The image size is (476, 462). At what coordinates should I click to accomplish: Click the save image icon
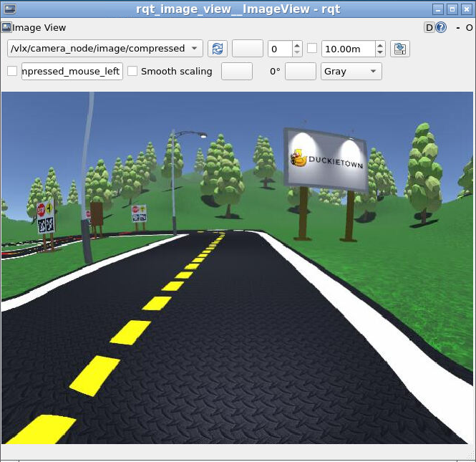coord(400,49)
